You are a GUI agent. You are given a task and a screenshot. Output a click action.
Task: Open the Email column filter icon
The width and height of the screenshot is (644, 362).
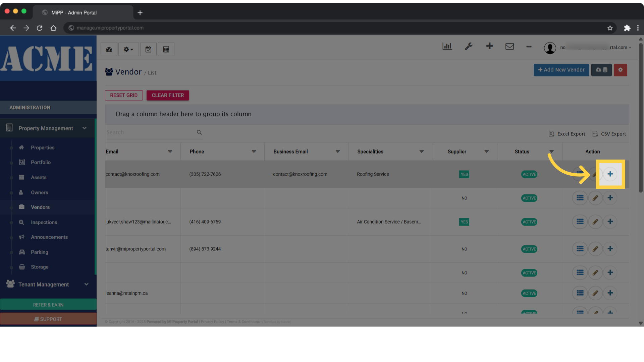[170, 152]
